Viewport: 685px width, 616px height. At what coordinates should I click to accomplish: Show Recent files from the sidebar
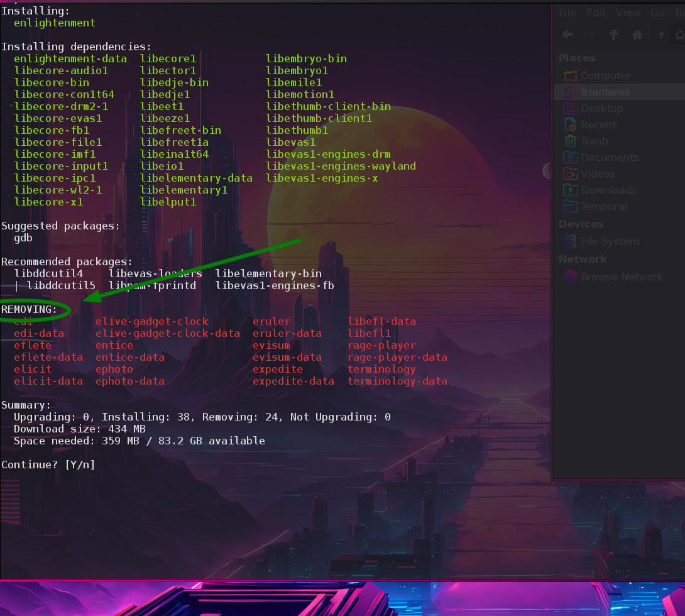[598, 124]
